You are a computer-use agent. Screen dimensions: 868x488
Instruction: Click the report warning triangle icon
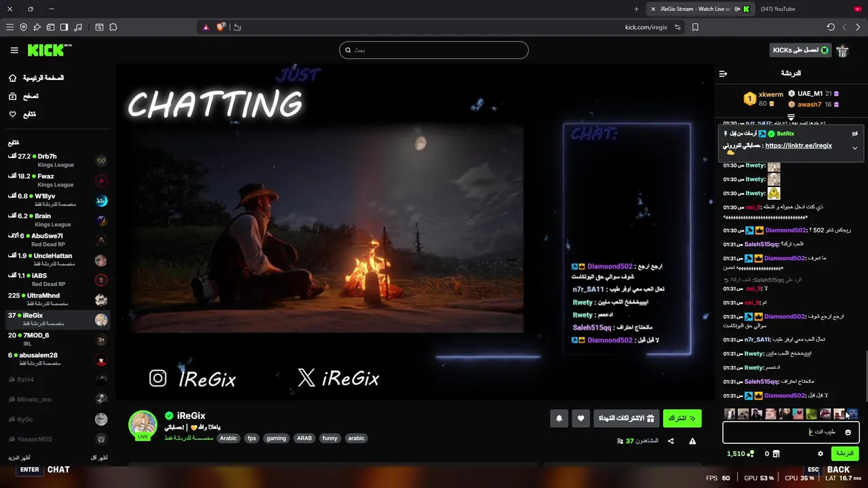[x=692, y=441]
